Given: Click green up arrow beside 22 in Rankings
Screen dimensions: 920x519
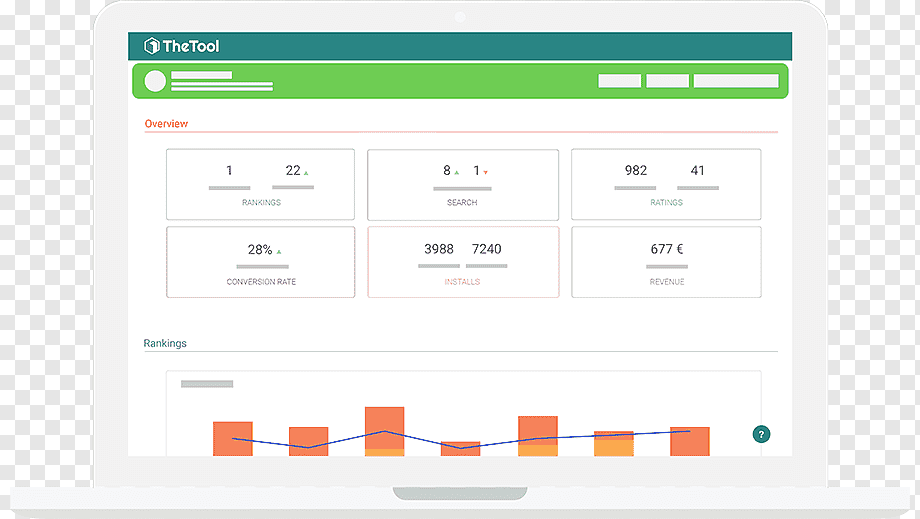Looking at the screenshot, I should pyautogui.click(x=306, y=173).
